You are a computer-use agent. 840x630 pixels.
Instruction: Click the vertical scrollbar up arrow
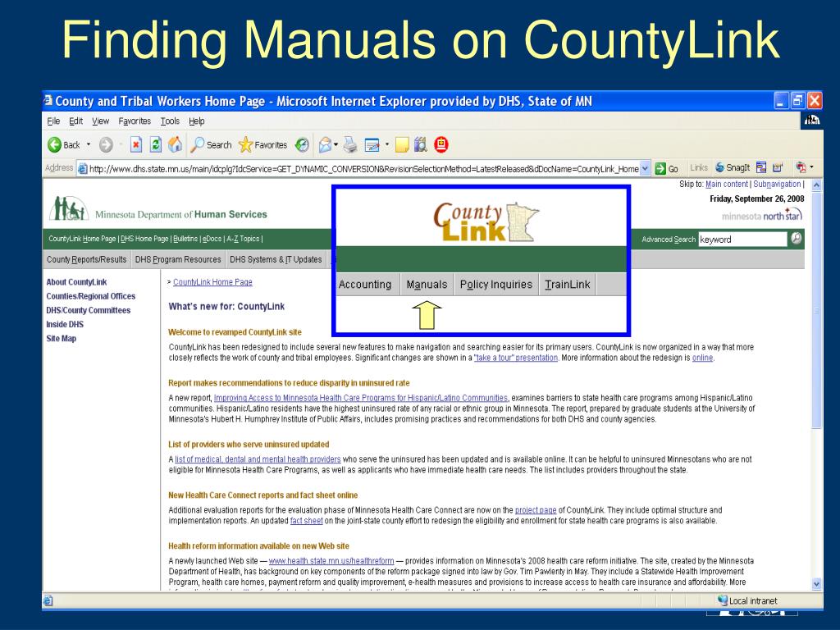pyautogui.click(x=816, y=185)
